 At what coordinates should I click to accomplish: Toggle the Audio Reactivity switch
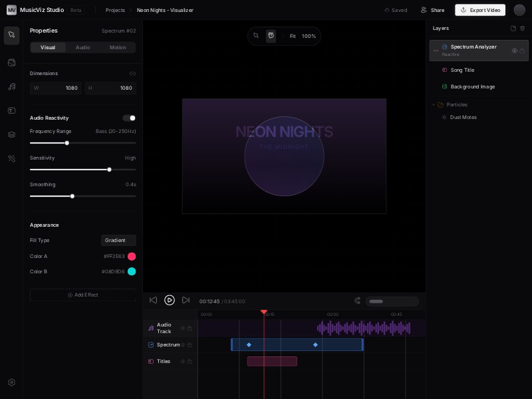[129, 118]
